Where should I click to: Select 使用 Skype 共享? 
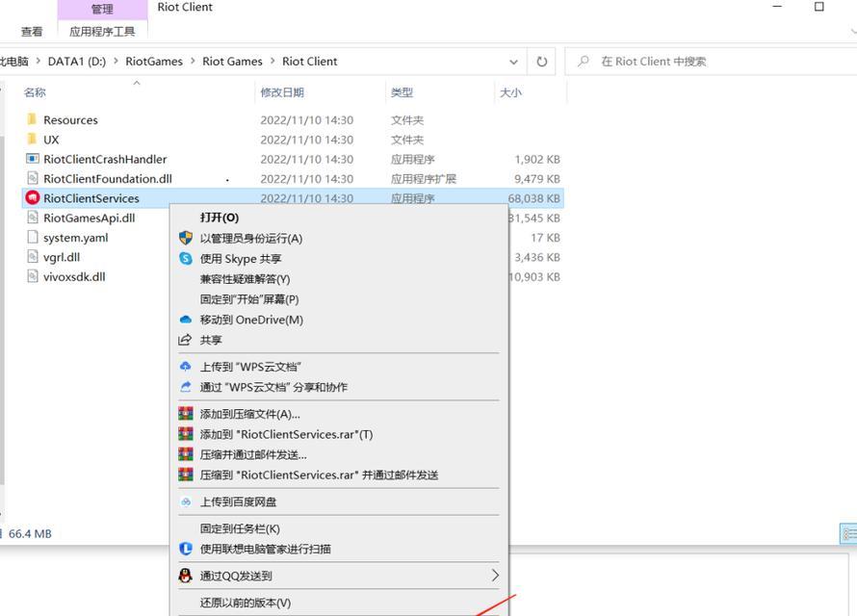(241, 258)
